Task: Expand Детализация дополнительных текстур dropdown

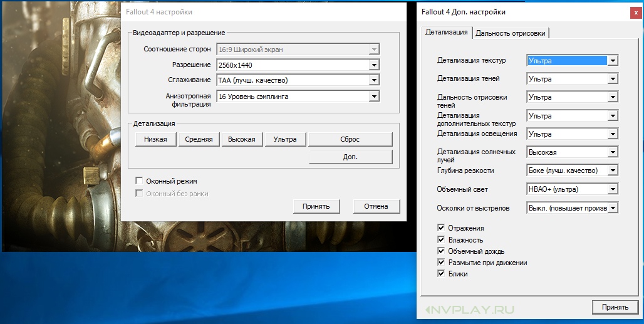Action: click(572, 116)
